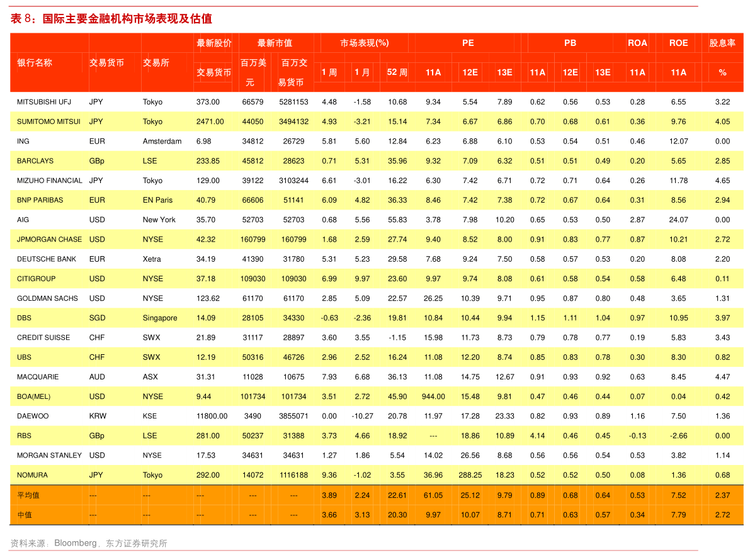Click Xetra exchange cell

pos(152,259)
